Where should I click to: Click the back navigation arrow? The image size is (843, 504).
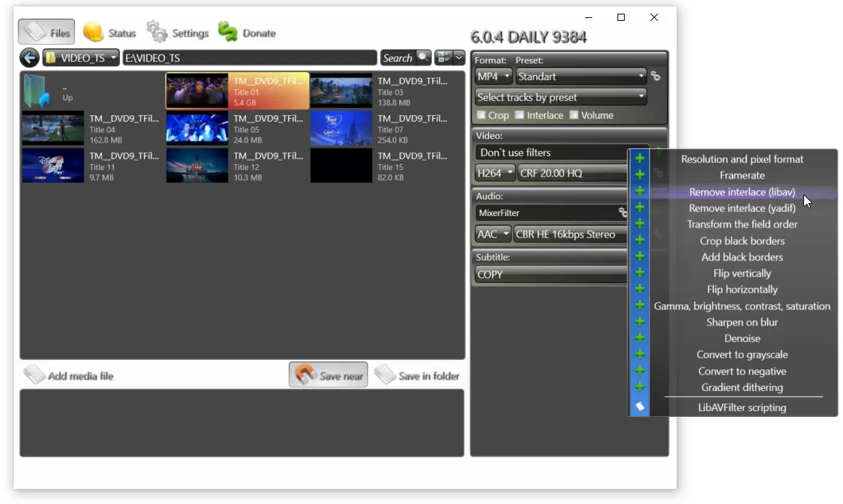click(29, 57)
